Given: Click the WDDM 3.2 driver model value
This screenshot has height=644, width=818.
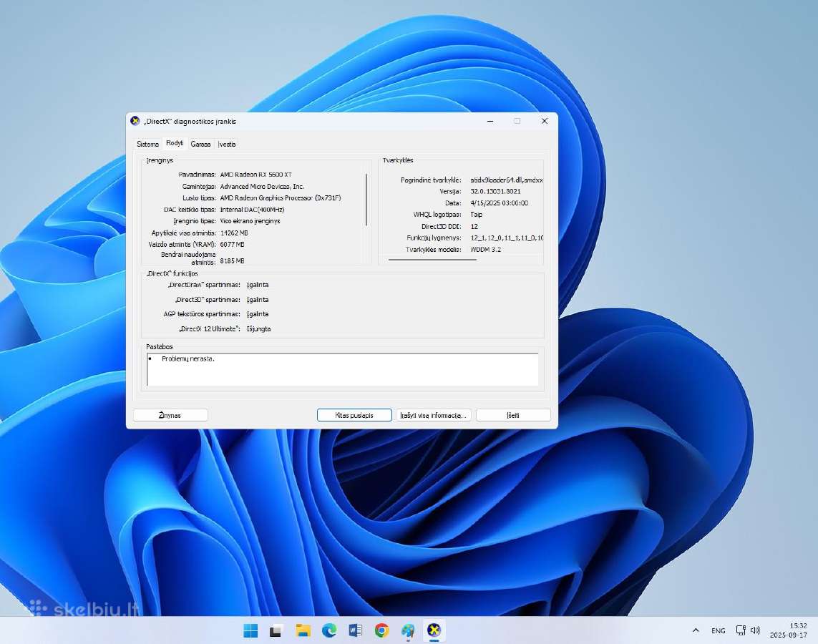Looking at the screenshot, I should pyautogui.click(x=486, y=250).
